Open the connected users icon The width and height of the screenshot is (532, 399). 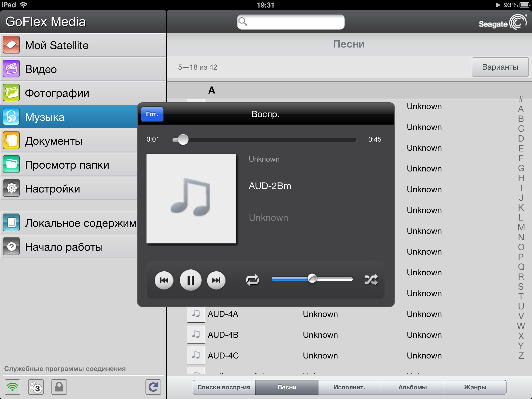[36, 387]
